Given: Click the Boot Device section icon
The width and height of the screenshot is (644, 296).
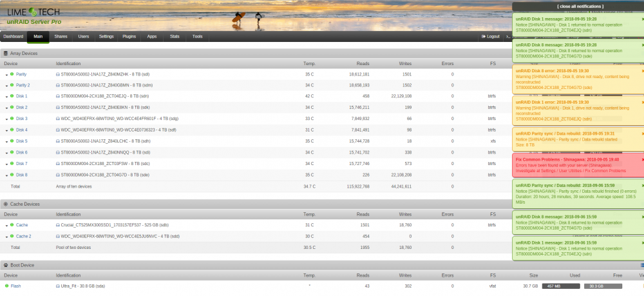Looking at the screenshot, I should (6, 265).
